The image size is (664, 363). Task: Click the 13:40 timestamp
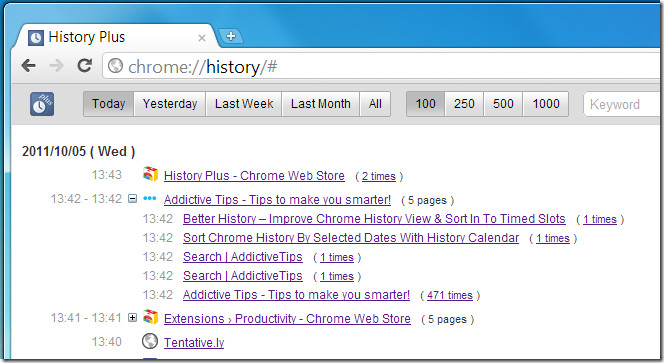pos(107,341)
